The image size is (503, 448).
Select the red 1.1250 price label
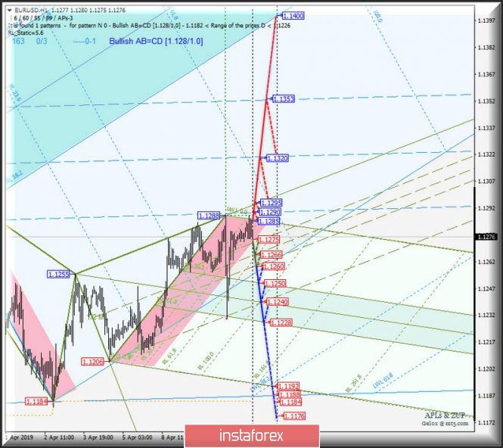point(275,284)
